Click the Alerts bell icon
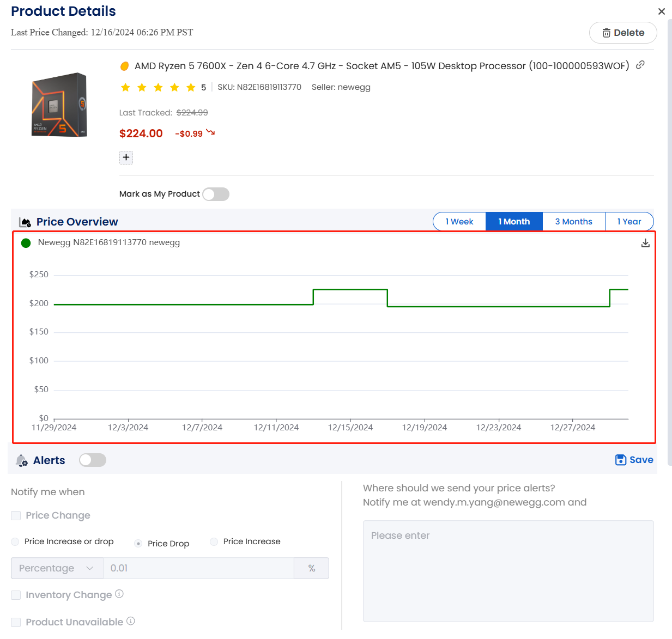Viewport: 672px width, 639px height. pos(22,461)
